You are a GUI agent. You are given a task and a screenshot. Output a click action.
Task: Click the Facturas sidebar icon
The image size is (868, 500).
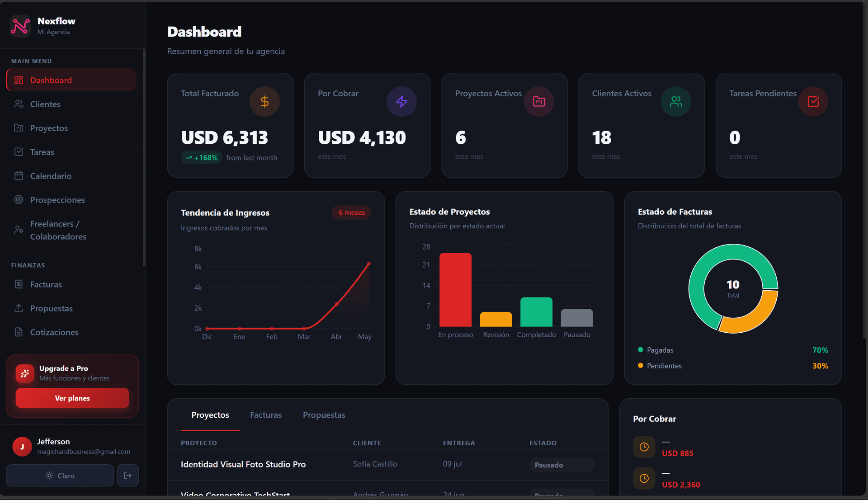pos(19,284)
